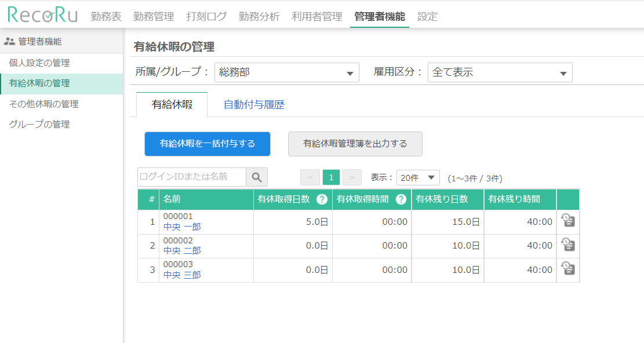Click the 有給休暇を一括付与する button
The width and height of the screenshot is (644, 343).
tap(207, 144)
